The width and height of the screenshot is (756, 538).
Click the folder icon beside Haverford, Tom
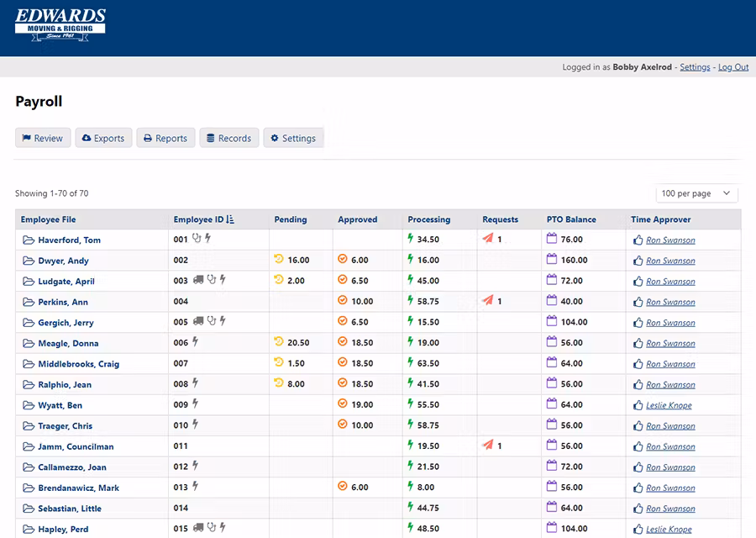pyautogui.click(x=28, y=240)
